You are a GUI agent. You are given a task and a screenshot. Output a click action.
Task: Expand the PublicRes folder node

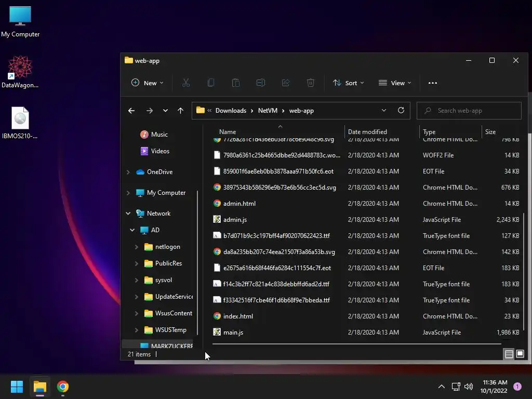pyautogui.click(x=137, y=263)
